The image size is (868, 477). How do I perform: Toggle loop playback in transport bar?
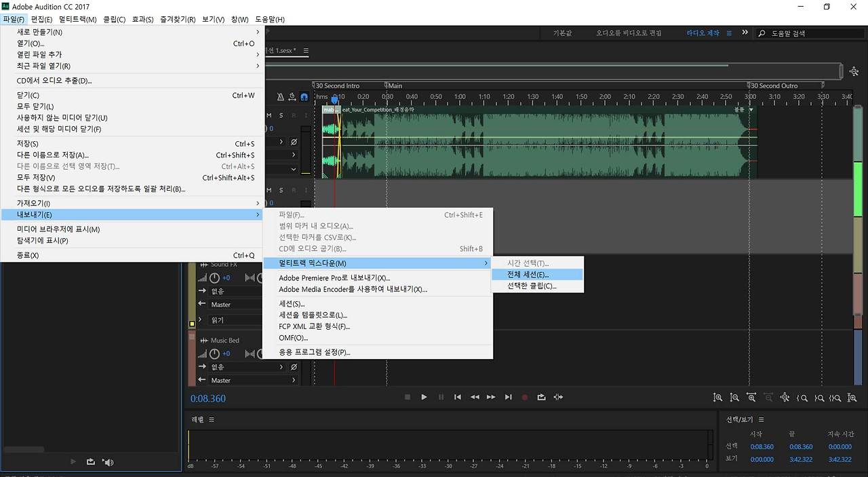[x=541, y=397]
